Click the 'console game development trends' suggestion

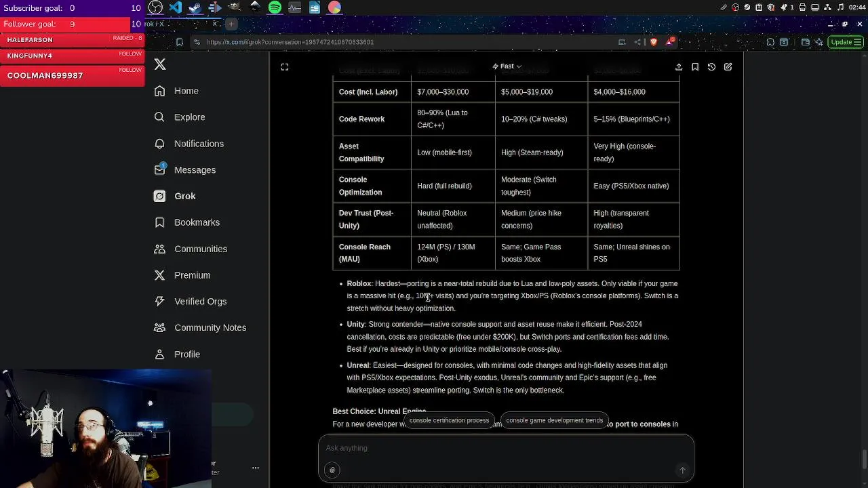(x=554, y=420)
